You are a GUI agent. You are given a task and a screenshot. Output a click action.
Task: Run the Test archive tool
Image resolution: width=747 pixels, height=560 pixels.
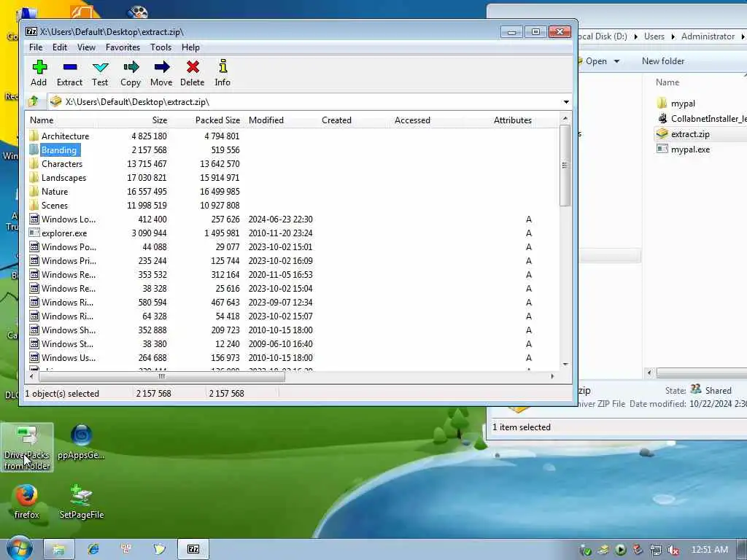point(100,73)
